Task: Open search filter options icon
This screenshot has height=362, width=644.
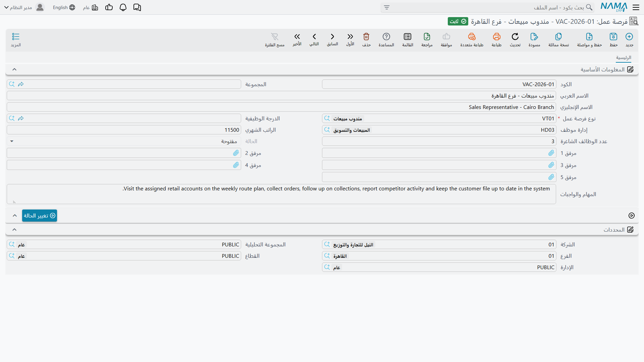Action: (x=387, y=7)
